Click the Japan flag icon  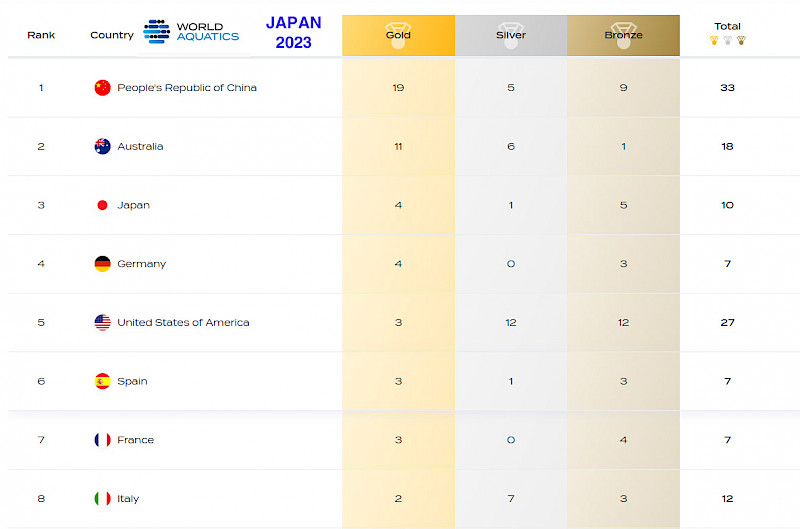[102, 205]
